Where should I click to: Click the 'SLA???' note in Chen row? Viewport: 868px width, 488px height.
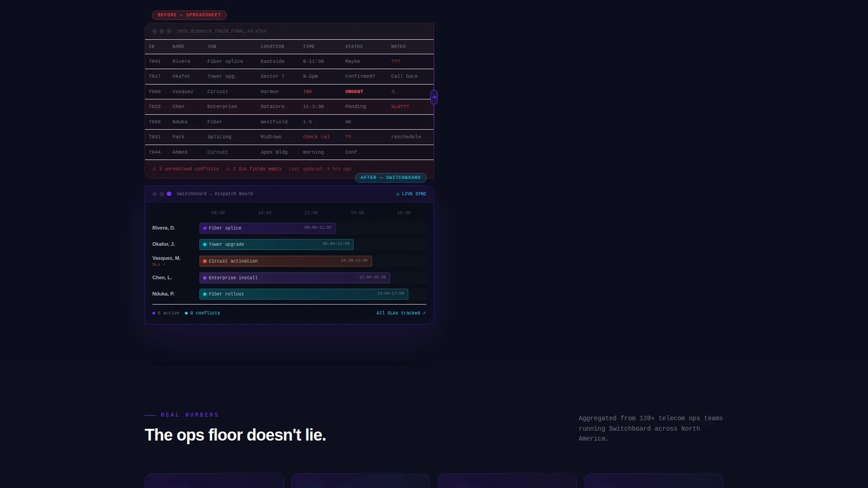400,107
